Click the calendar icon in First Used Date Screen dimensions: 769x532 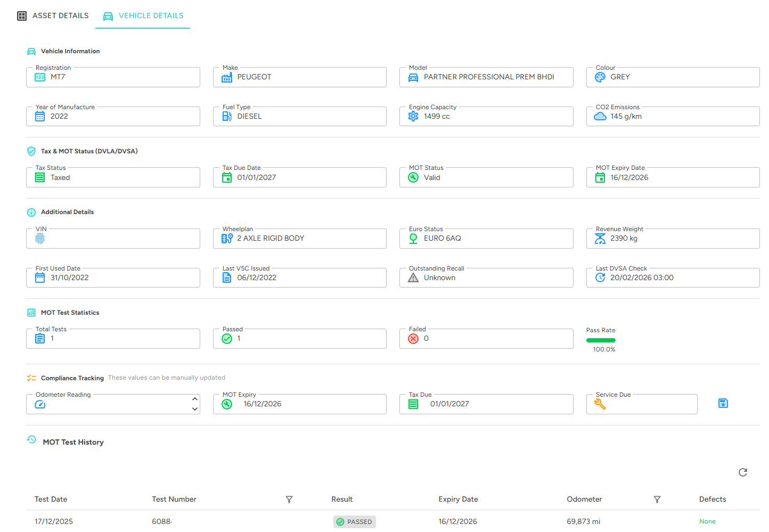coord(40,277)
